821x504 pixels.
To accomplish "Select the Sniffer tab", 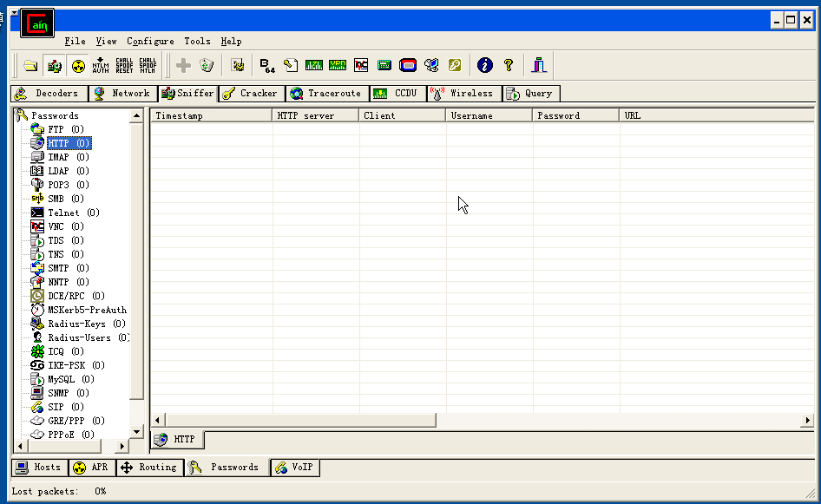I will [188, 93].
